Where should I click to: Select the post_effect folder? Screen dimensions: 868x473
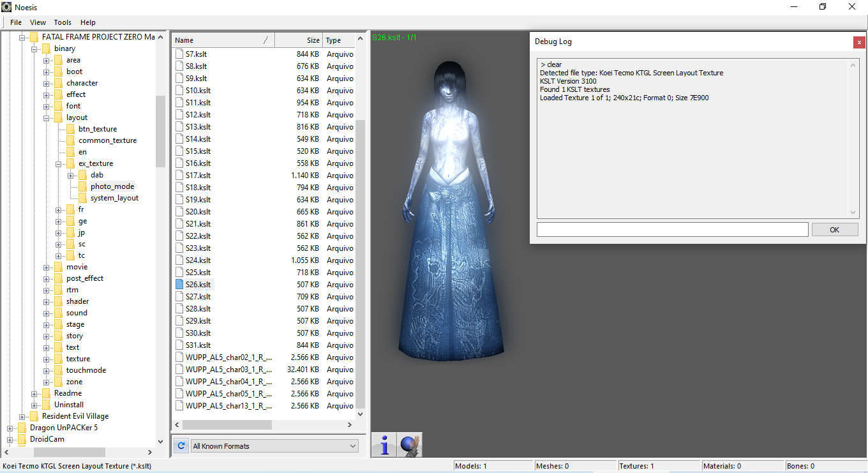point(85,278)
